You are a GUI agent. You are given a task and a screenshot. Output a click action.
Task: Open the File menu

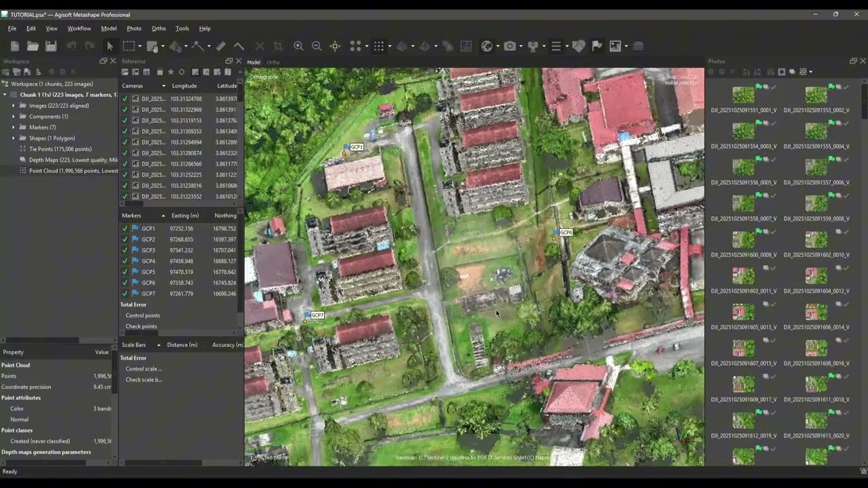point(12,28)
